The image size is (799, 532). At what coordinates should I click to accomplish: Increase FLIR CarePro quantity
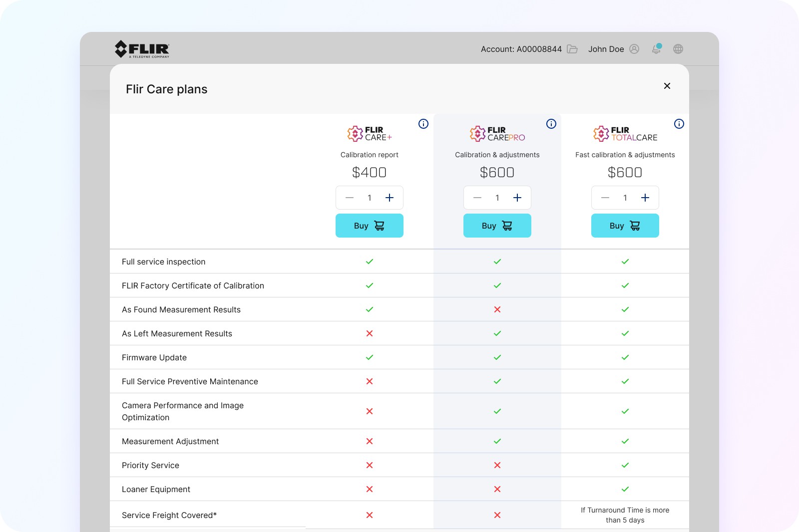[x=517, y=198]
